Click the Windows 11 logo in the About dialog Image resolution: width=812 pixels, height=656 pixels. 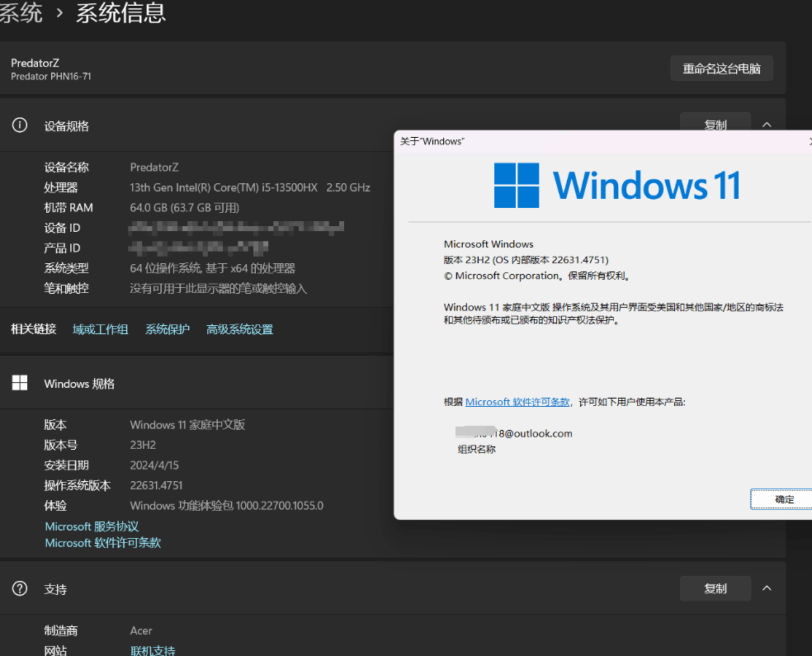(616, 185)
